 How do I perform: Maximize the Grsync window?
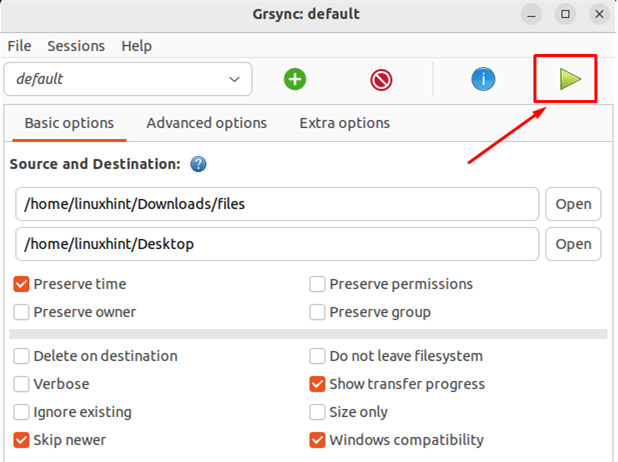click(566, 14)
